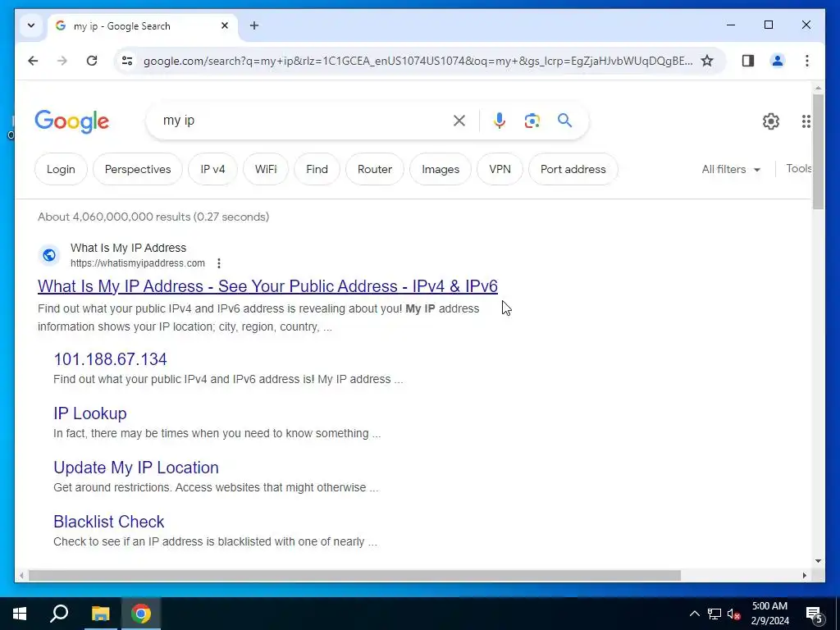Open 'What Is My IP Address' result link
The width and height of the screenshot is (840, 630).
268,286
